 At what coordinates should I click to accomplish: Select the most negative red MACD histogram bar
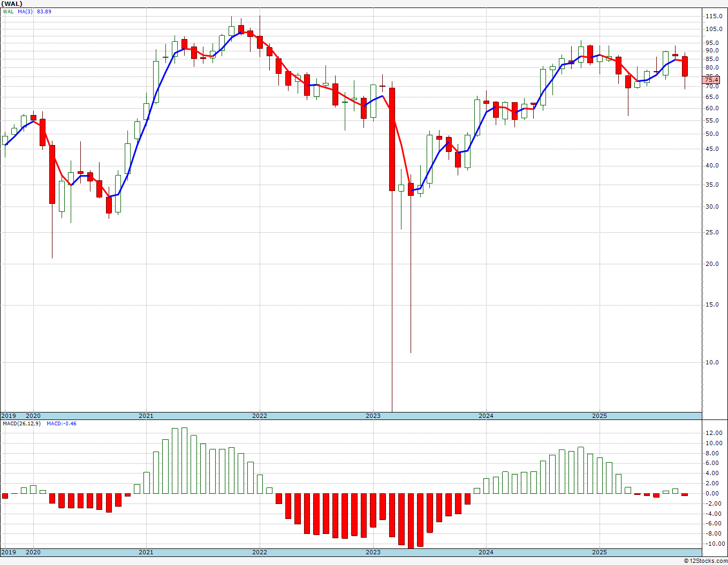pos(411,521)
